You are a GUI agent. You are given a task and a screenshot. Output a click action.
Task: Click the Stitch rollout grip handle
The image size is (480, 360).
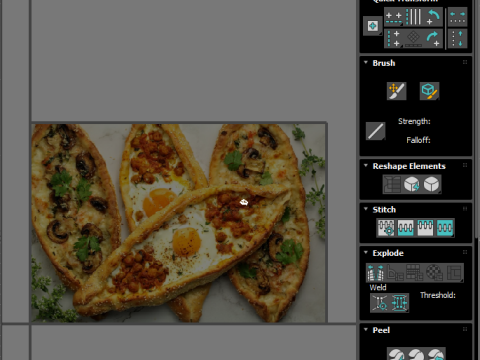(x=465, y=209)
